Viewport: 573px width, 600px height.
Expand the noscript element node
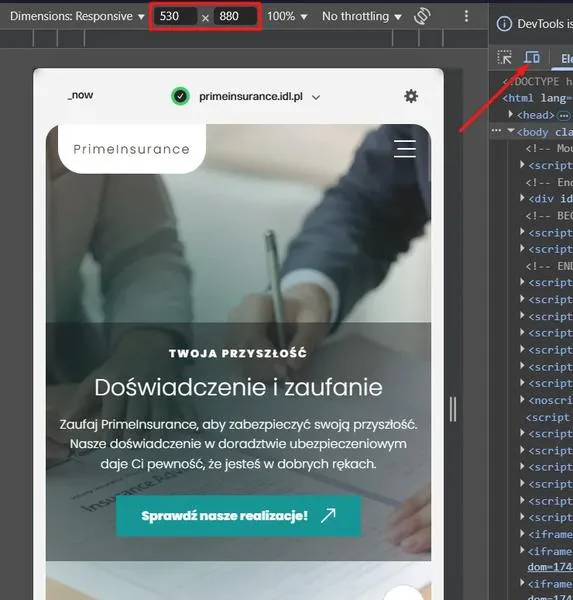(x=522, y=399)
